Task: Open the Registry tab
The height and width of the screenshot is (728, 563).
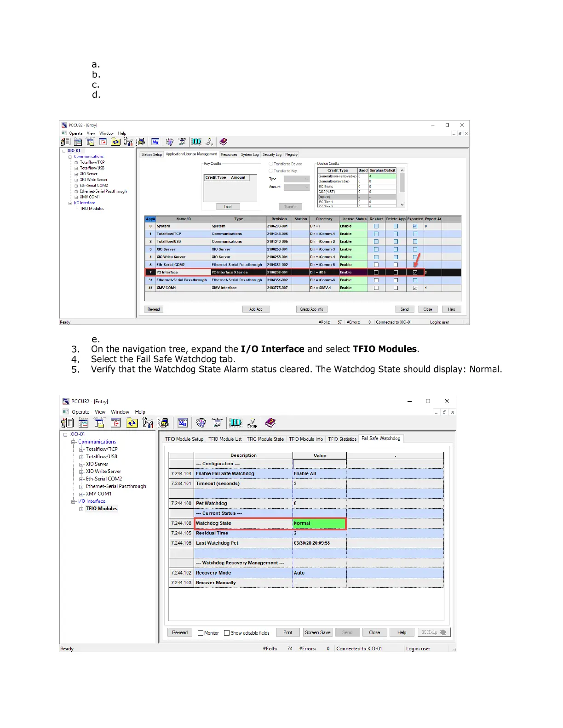Action: (291, 154)
